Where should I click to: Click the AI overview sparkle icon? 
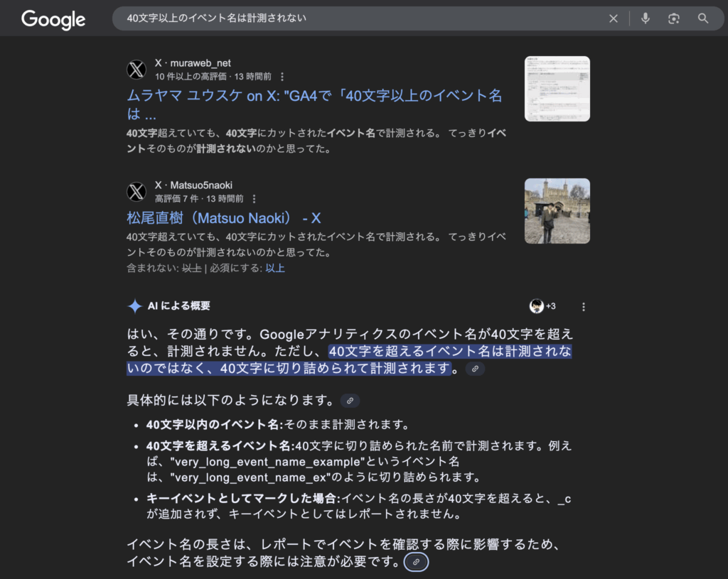(x=134, y=306)
